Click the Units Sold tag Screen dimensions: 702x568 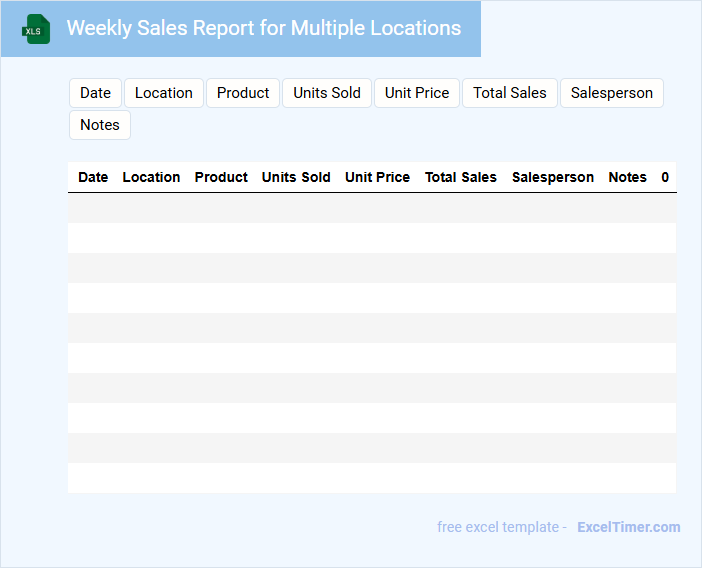[327, 93]
